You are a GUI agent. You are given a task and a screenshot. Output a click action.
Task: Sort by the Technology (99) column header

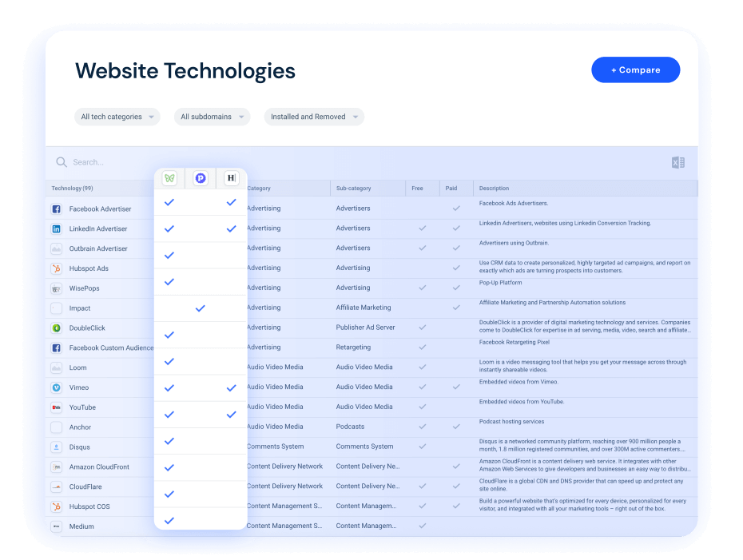tap(72, 188)
